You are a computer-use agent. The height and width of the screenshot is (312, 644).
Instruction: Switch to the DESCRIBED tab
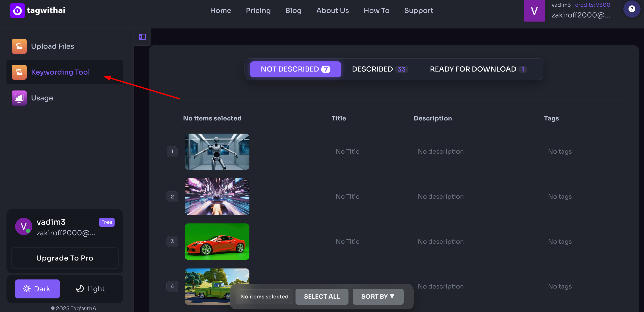pos(380,69)
